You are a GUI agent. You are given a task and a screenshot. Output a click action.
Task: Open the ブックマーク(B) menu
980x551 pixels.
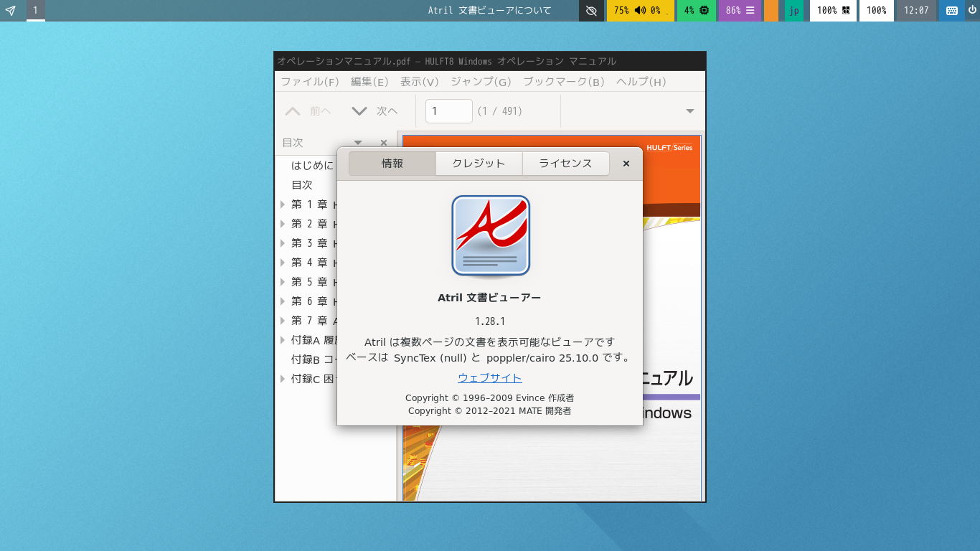564,82
